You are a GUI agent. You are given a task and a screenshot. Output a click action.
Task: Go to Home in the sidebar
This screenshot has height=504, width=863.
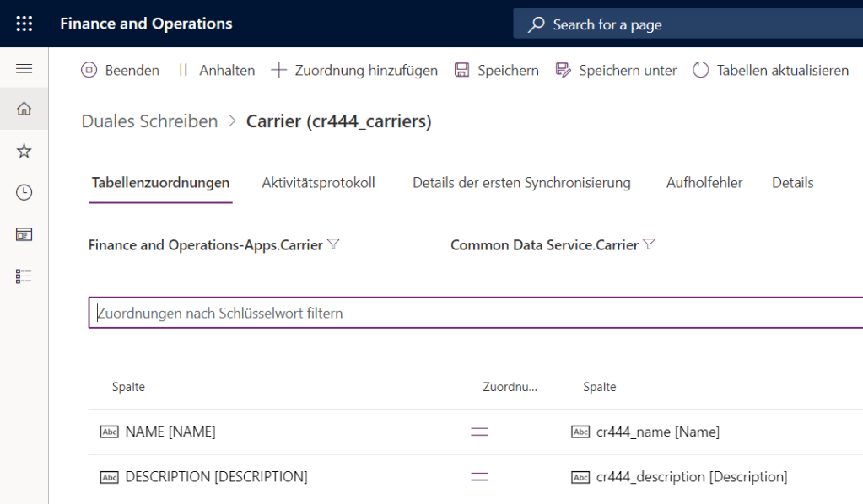point(24,110)
